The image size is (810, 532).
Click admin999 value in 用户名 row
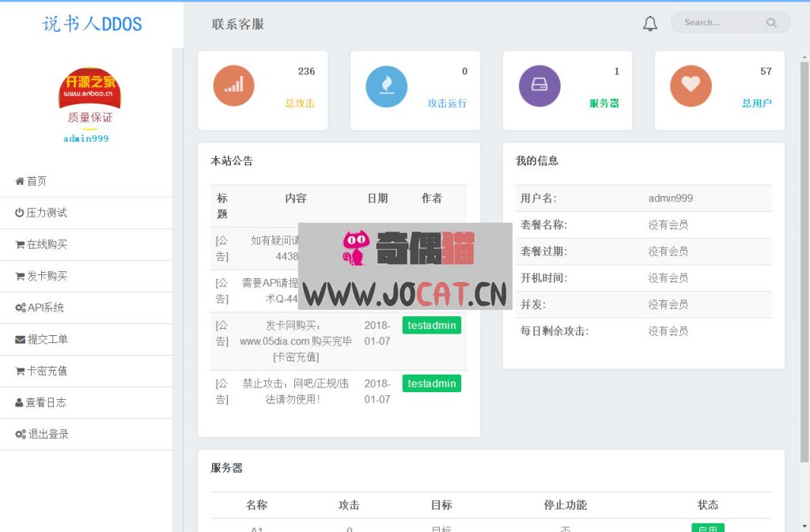[x=670, y=198]
